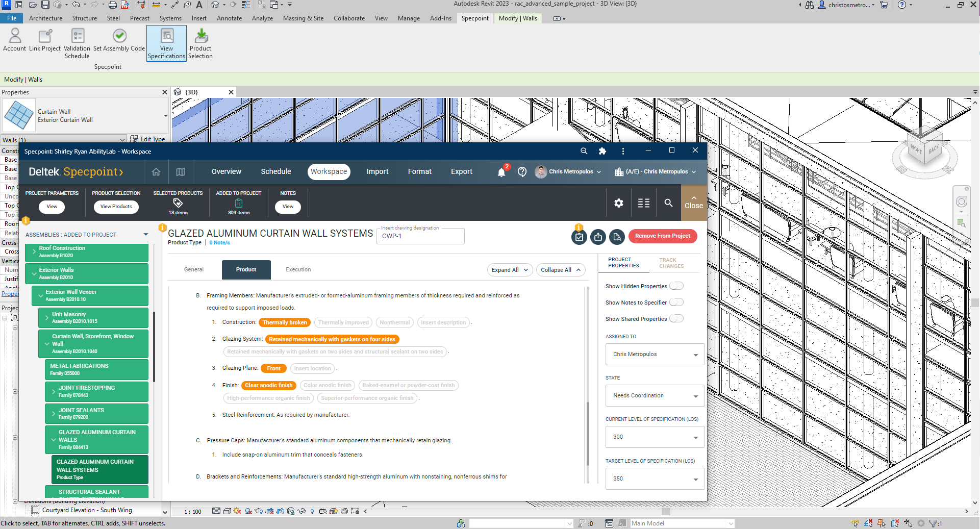Click the Remove From Project button
The image size is (980, 529).
pyautogui.click(x=662, y=236)
